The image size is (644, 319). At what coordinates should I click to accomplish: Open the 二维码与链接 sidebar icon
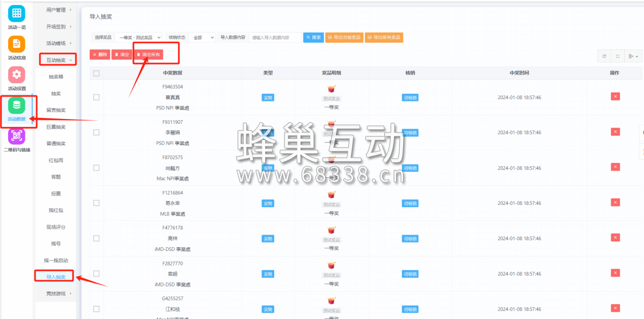pyautogui.click(x=17, y=138)
